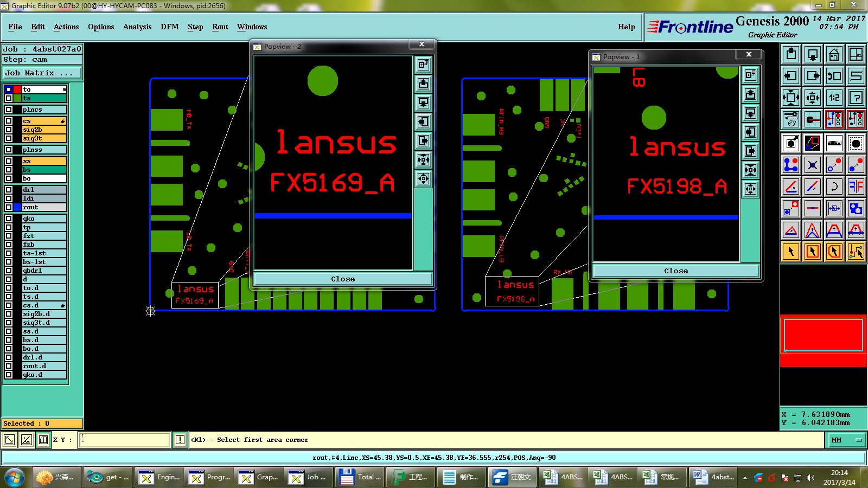Open the Job taskbar item
Image resolution: width=868 pixels, height=488 pixels.
308,477
